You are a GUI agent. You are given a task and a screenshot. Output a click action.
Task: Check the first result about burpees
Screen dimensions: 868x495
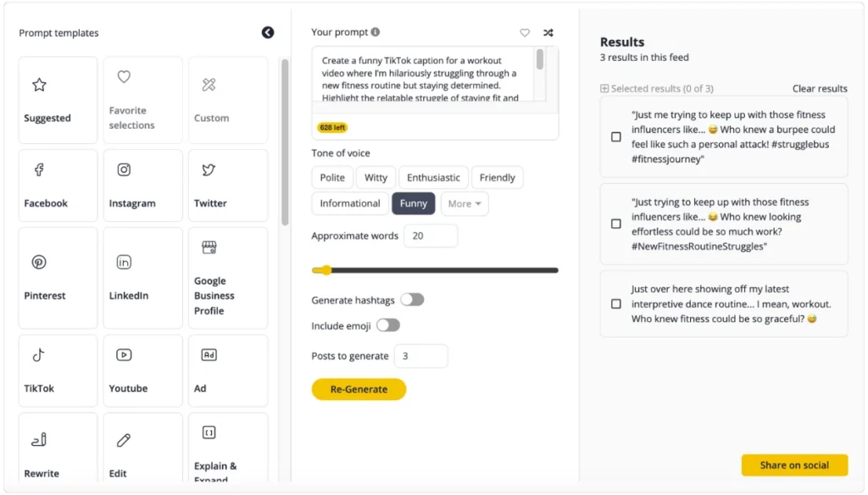(616, 136)
